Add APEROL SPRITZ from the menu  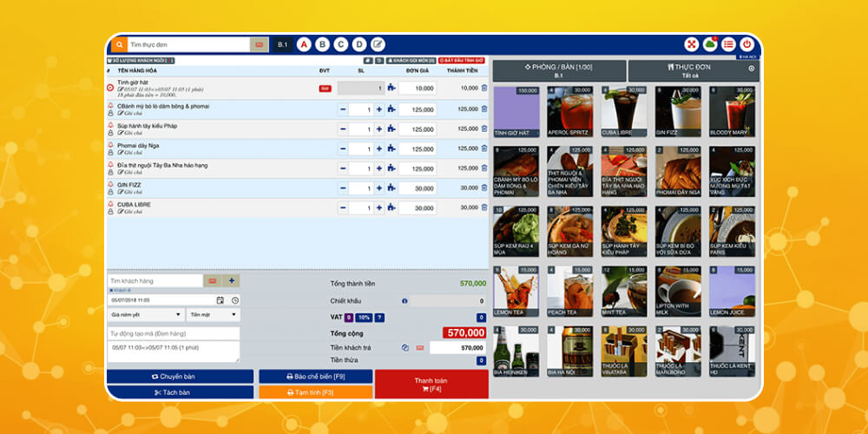point(569,111)
